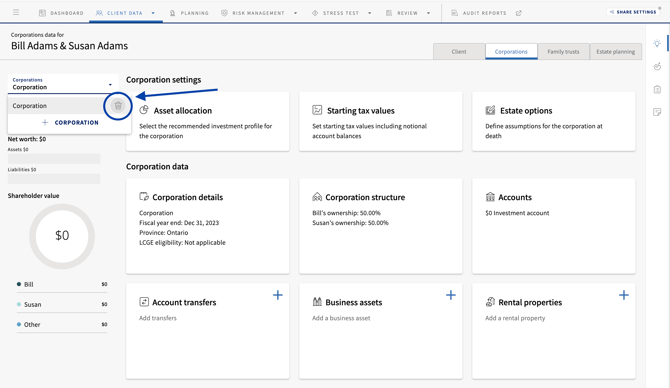The width and height of the screenshot is (670, 388).
Task: Click 'Add a business asset' text
Action: point(341,318)
